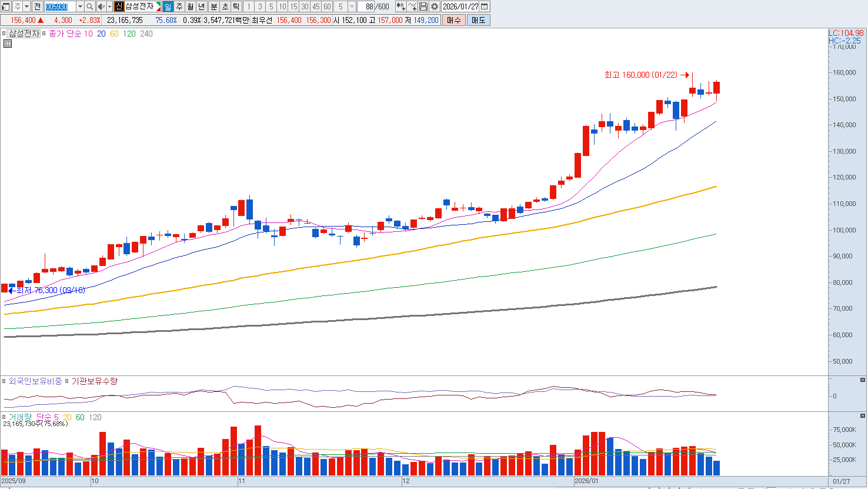This screenshot has width=868, height=489.
Task: Open the stock code dropdown arrow
Action: pyautogui.click(x=80, y=6)
